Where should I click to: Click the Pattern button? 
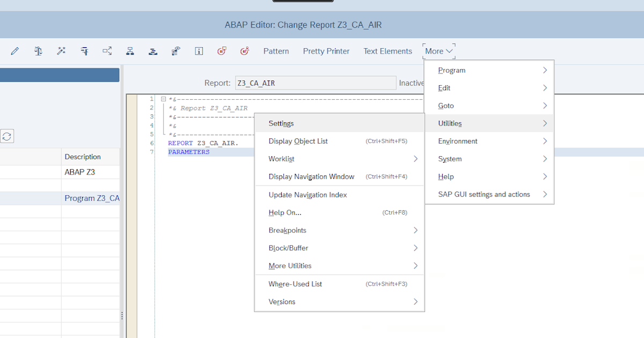[x=276, y=51]
